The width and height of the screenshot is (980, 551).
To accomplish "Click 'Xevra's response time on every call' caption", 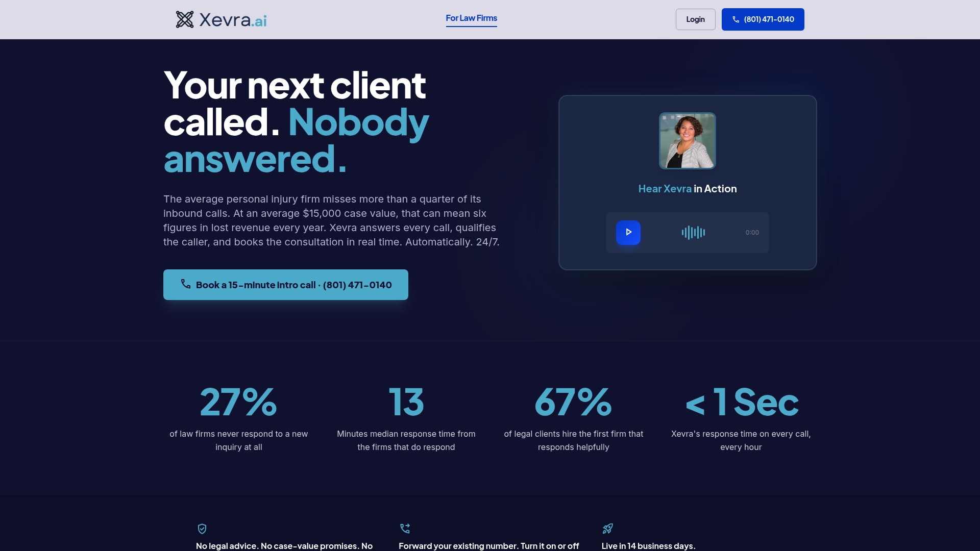I will coord(741,440).
